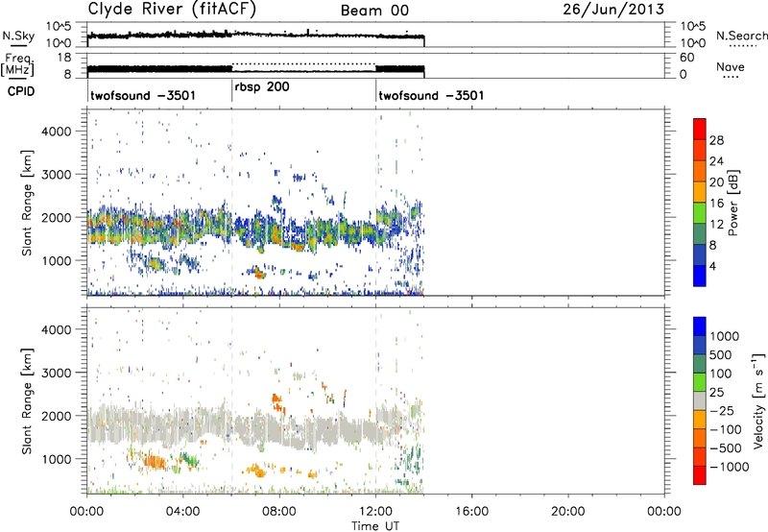The height and width of the screenshot is (532, 768).
Task: Click 'Slant Range [km]' label of the Velocity panel
Action: pos(27,401)
